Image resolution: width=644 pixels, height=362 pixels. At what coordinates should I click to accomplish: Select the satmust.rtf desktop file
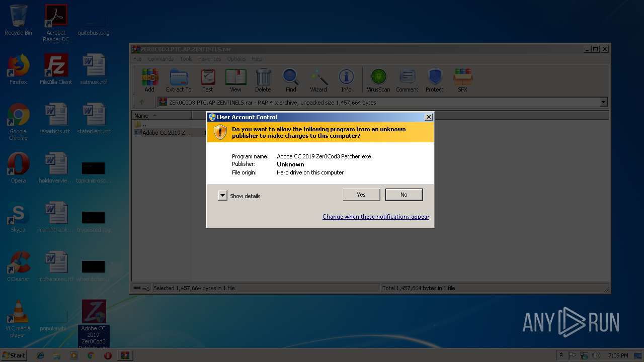(x=94, y=69)
